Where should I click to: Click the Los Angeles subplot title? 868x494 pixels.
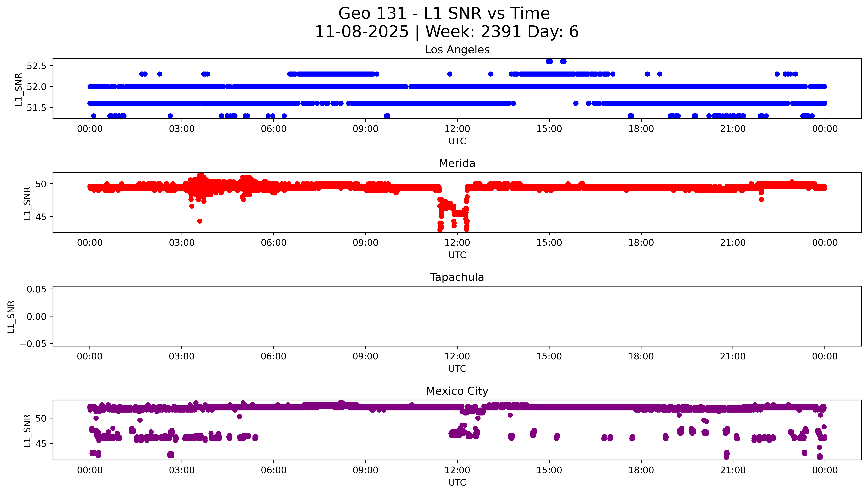tap(457, 50)
